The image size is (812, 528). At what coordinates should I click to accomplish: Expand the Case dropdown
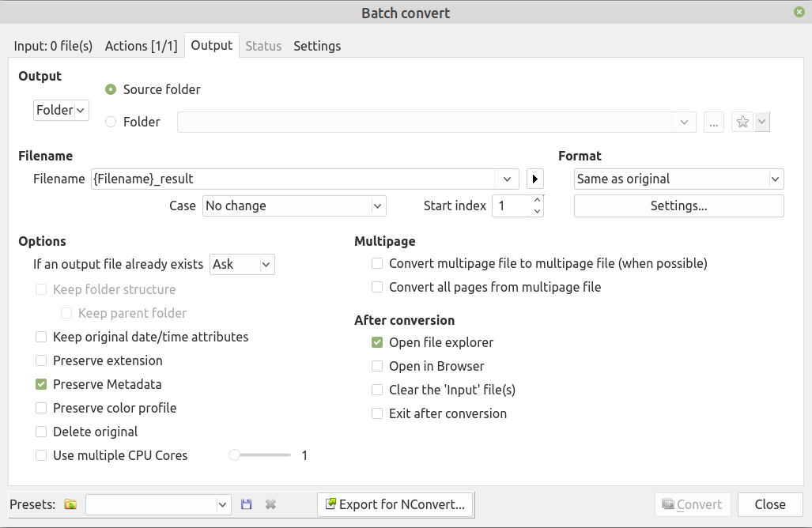[x=294, y=206]
